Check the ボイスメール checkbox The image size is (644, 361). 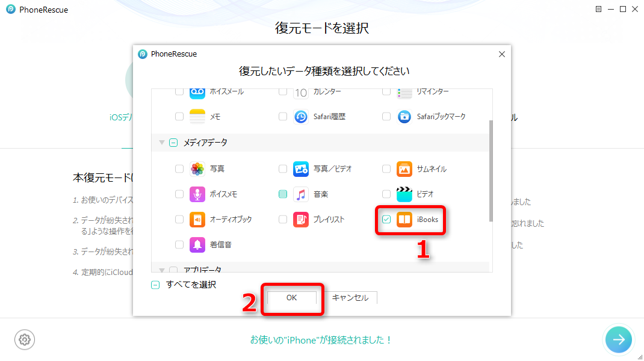click(x=179, y=91)
